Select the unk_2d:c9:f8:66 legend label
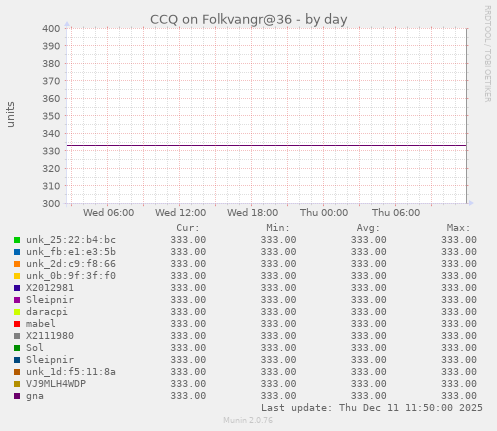This screenshot has width=497, height=431. (x=71, y=264)
